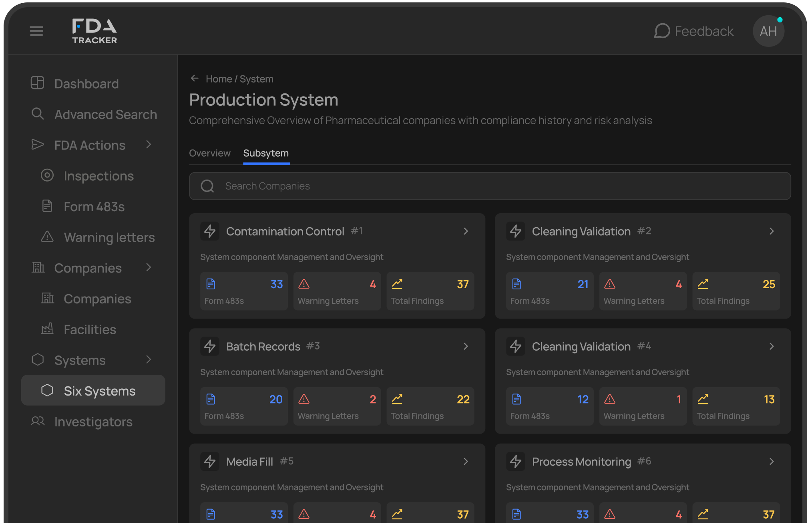The height and width of the screenshot is (523, 812).
Task: Open the hamburger menu icon
Action: click(36, 31)
